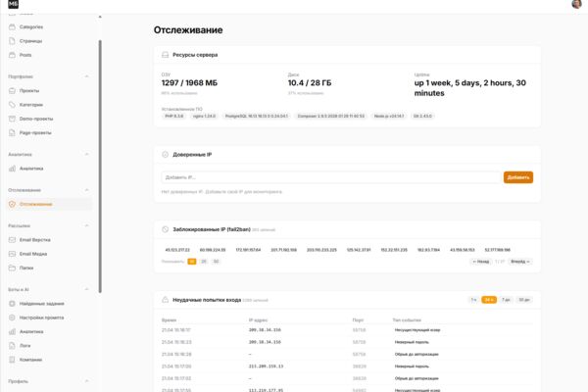The image size is (588, 392).
Task: Show 50 blocked IPs per page
Action: [216, 262]
